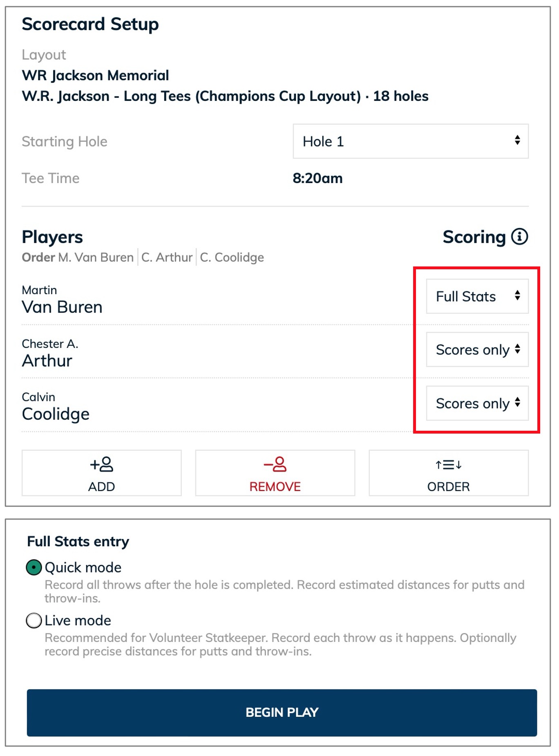The image size is (559, 756).
Task: Click the Live mode label text
Action: point(78,620)
